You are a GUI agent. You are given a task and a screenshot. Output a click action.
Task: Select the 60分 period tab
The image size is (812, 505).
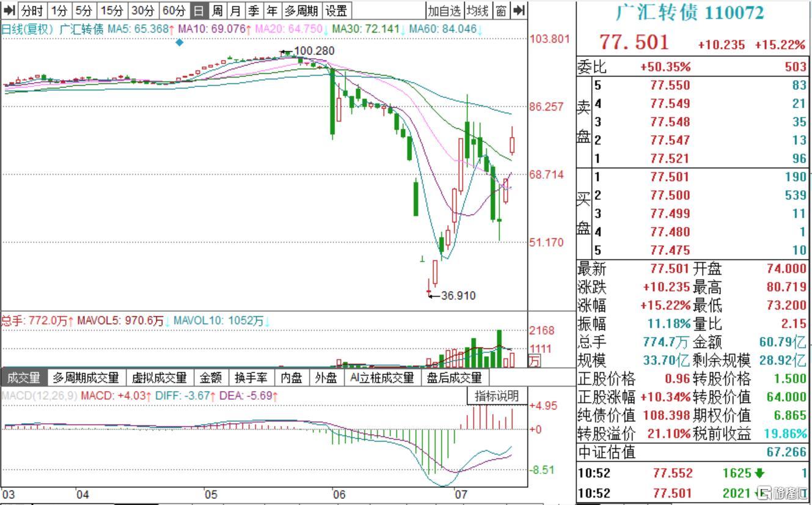coord(174,10)
